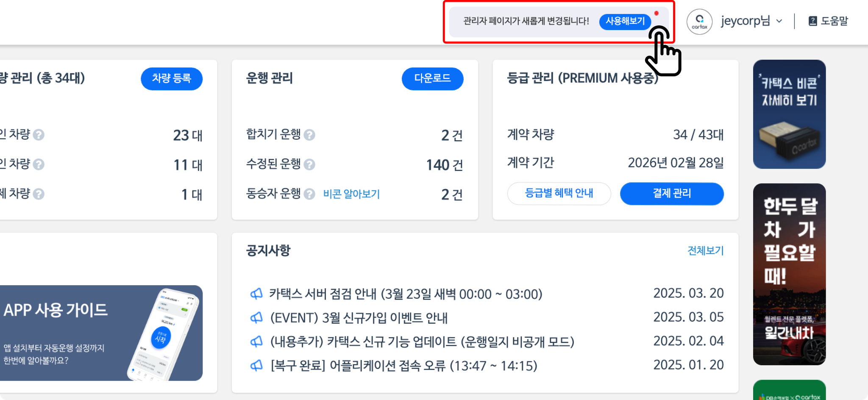Open the 카택스 서버 점검 안내 notice
868x400 pixels.
406,294
